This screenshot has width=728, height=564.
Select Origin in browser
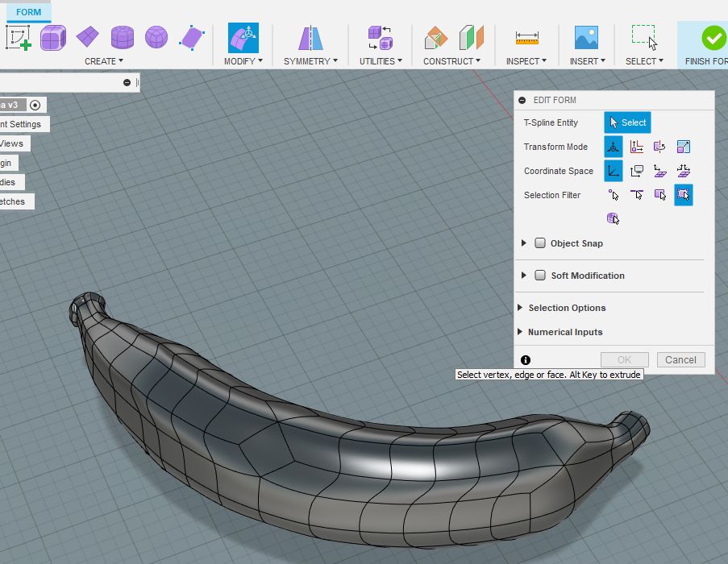(6, 163)
